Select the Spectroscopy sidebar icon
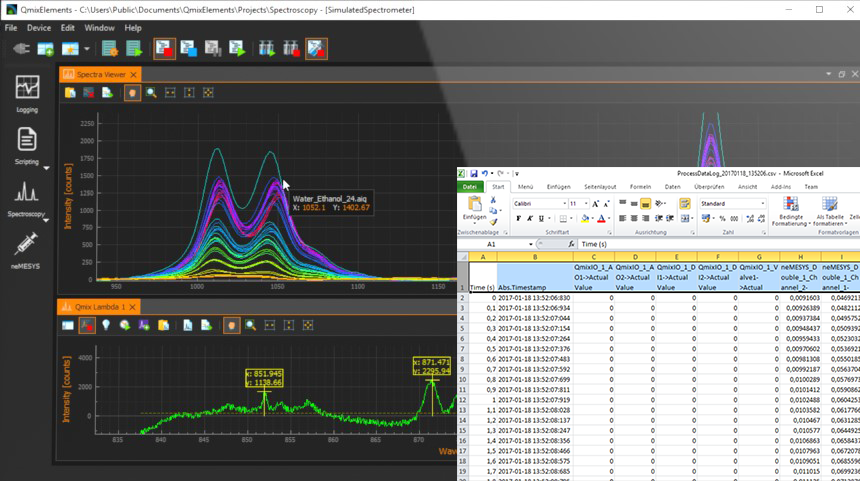Screen dimensions: 860x481 (27, 193)
